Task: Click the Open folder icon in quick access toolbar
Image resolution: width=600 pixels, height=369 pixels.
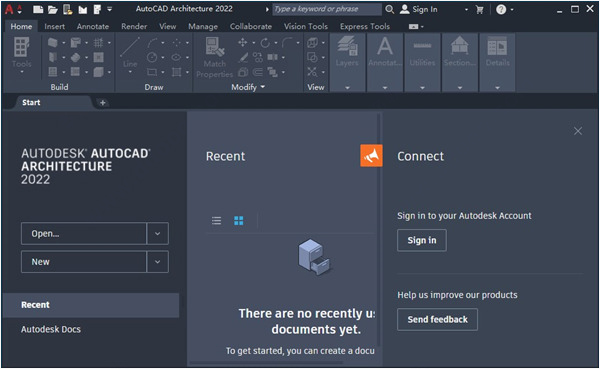Action: tap(53, 10)
